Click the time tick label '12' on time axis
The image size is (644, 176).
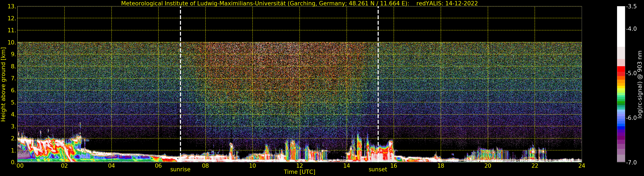pyautogui.click(x=300, y=166)
